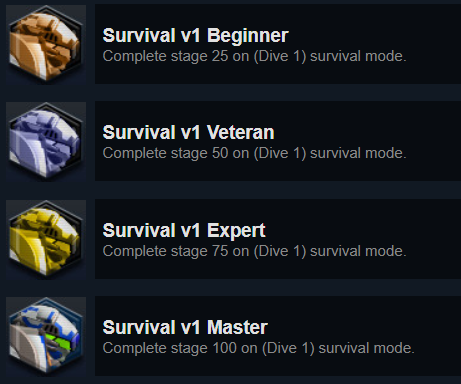
Task: Select the Survival v1 Expert title
Action: click(x=184, y=230)
